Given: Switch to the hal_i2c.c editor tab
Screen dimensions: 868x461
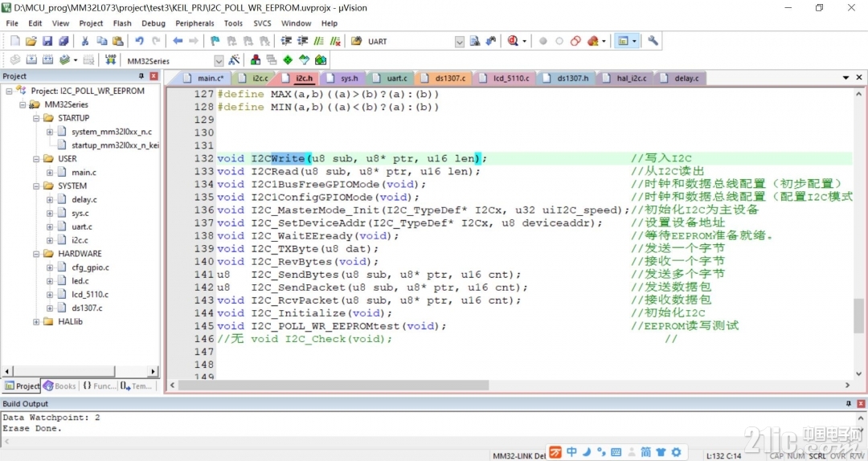Looking at the screenshot, I should pyautogui.click(x=625, y=78).
